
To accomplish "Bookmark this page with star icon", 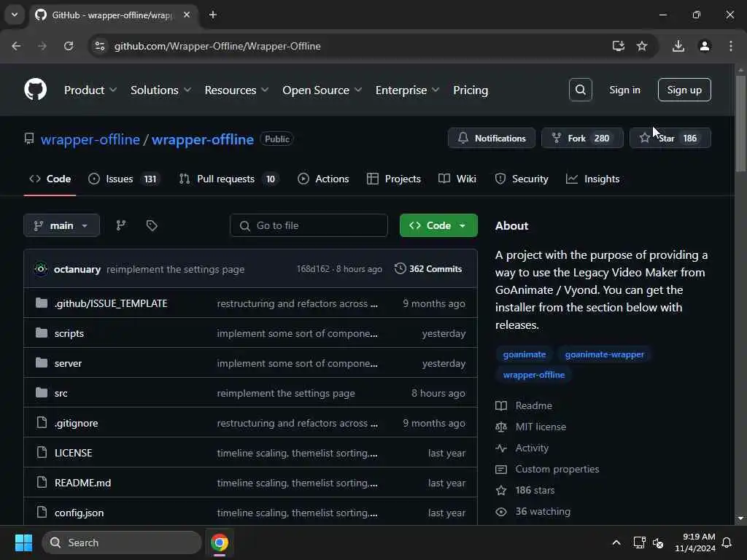I will 642,46.
